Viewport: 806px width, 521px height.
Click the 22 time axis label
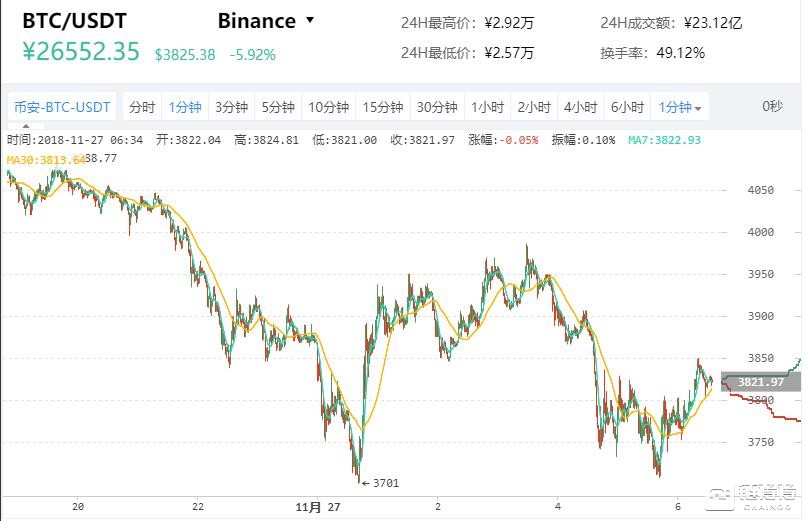point(198,507)
